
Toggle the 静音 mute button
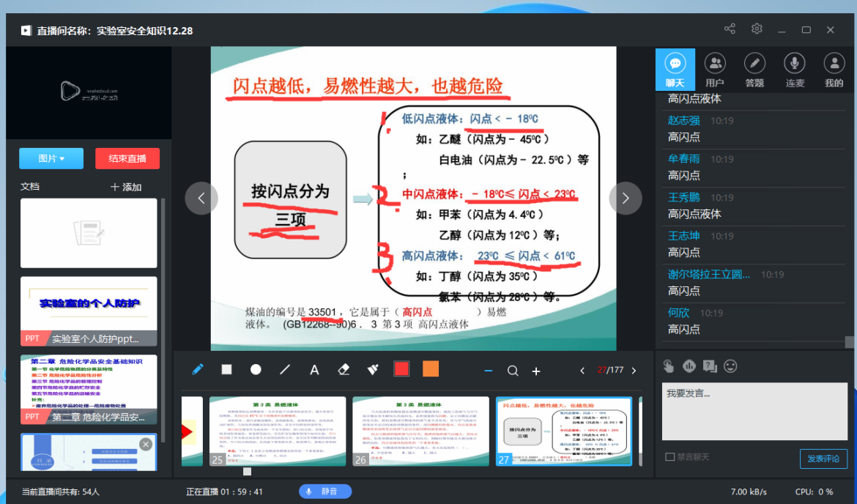[x=325, y=492]
